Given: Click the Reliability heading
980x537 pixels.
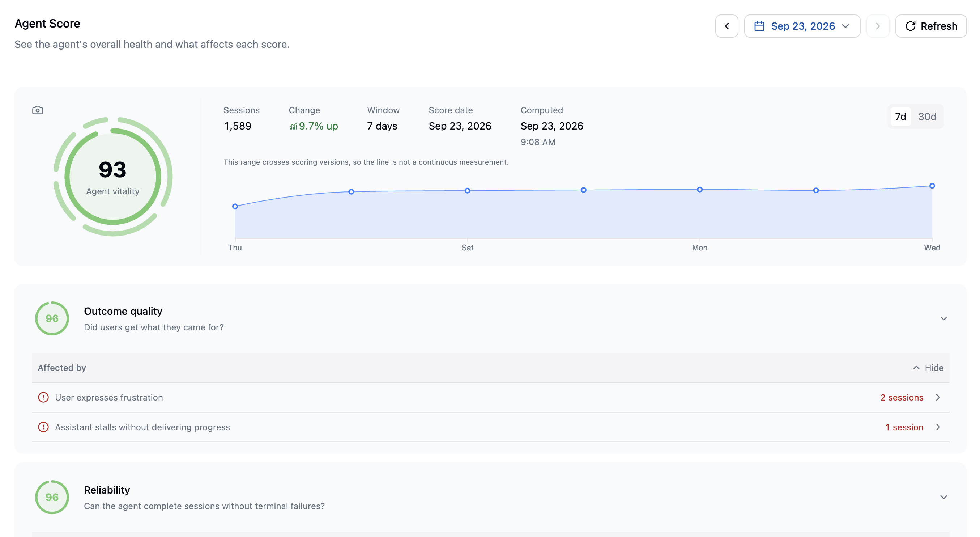Looking at the screenshot, I should (x=107, y=490).
